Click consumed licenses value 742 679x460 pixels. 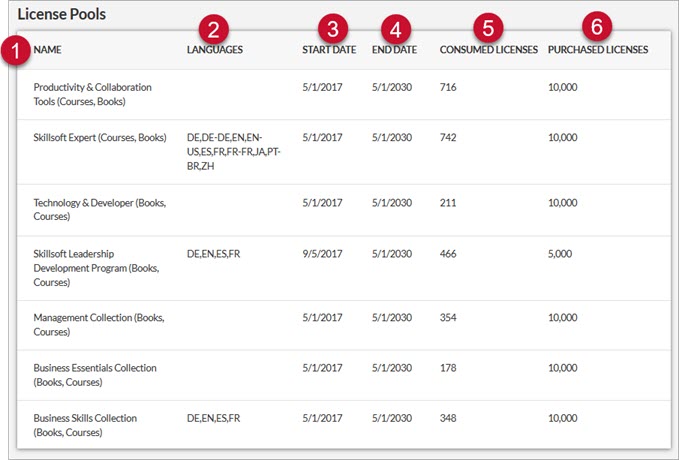tap(448, 137)
